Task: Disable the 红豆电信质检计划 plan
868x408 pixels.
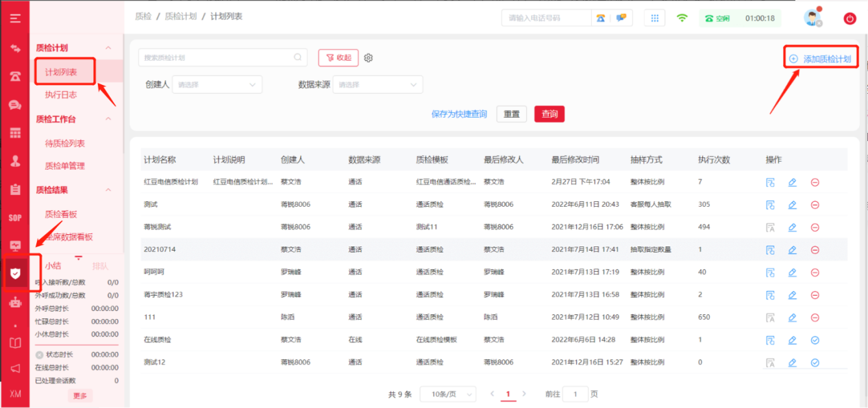Action: (x=815, y=182)
